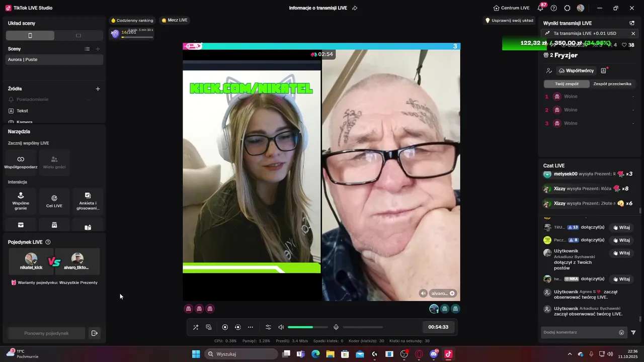The width and height of the screenshot is (644, 362).
Task: Select nikatel_kick duel participant
Action: (31, 261)
